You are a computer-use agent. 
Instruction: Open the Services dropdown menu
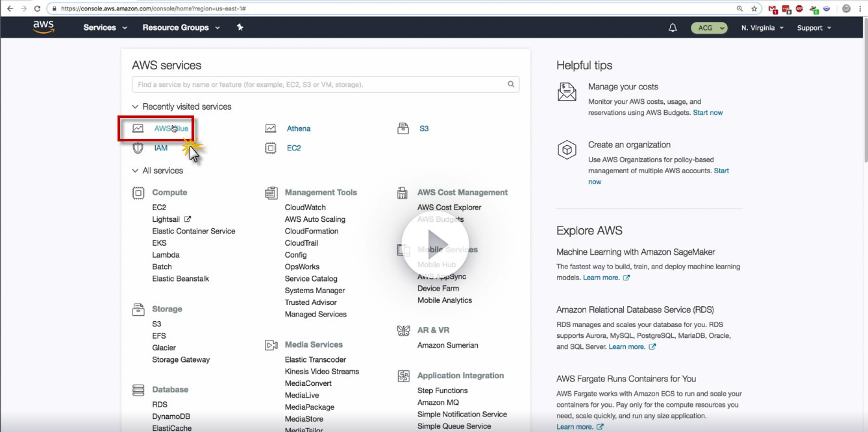click(x=105, y=27)
